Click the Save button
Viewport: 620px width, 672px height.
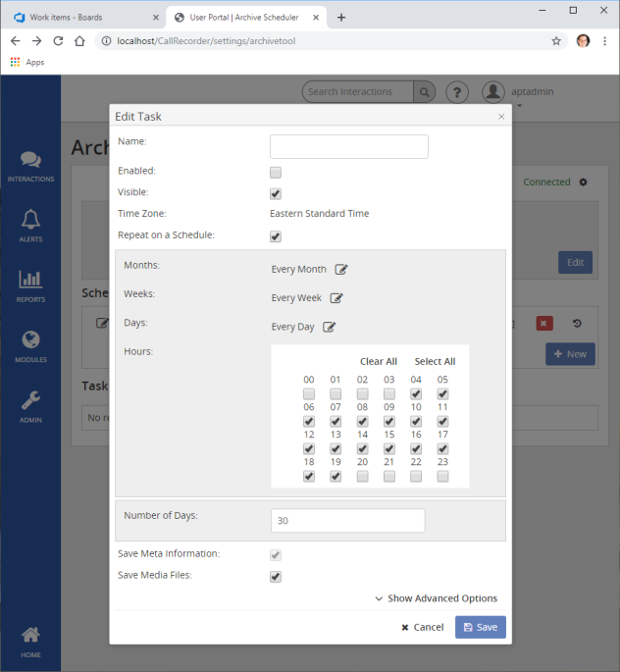[x=480, y=627]
